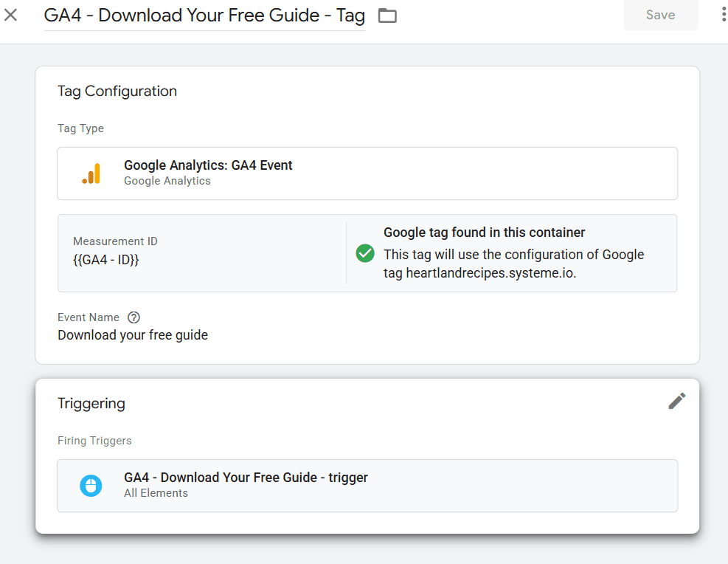Click the Tag Configuration heading
This screenshot has height=564, width=728.
click(x=117, y=91)
